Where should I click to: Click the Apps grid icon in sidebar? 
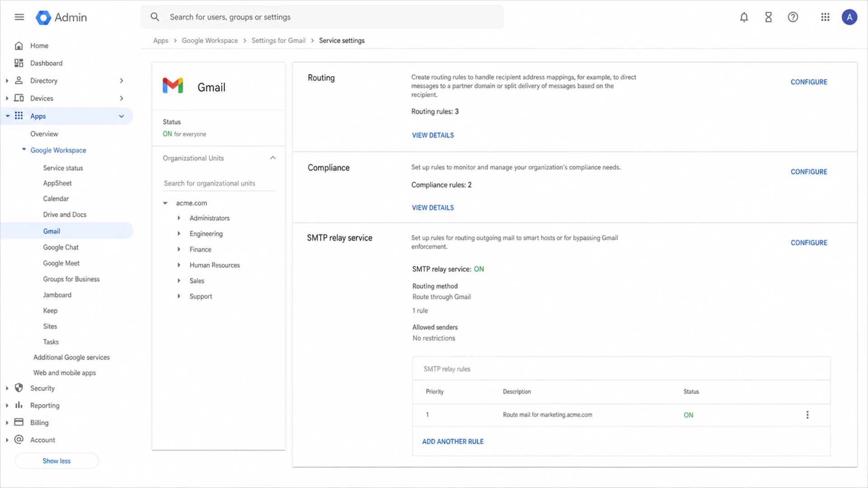coord(19,116)
